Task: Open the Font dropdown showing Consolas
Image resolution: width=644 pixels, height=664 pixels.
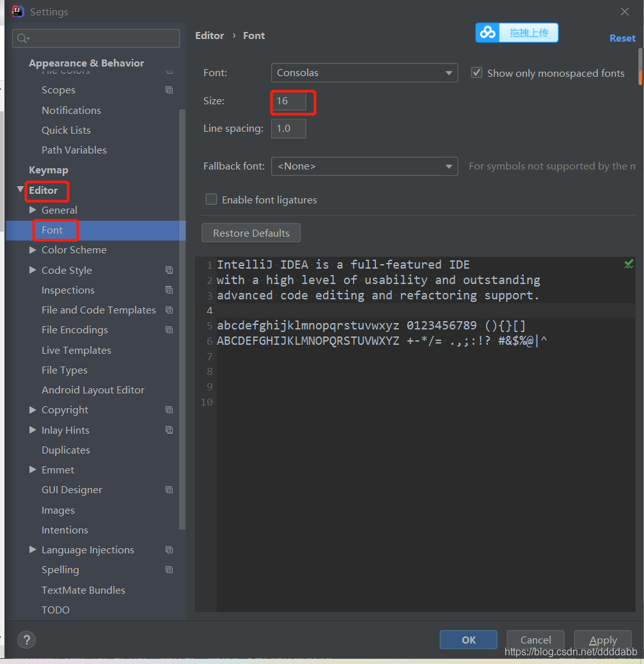Action: (364, 73)
